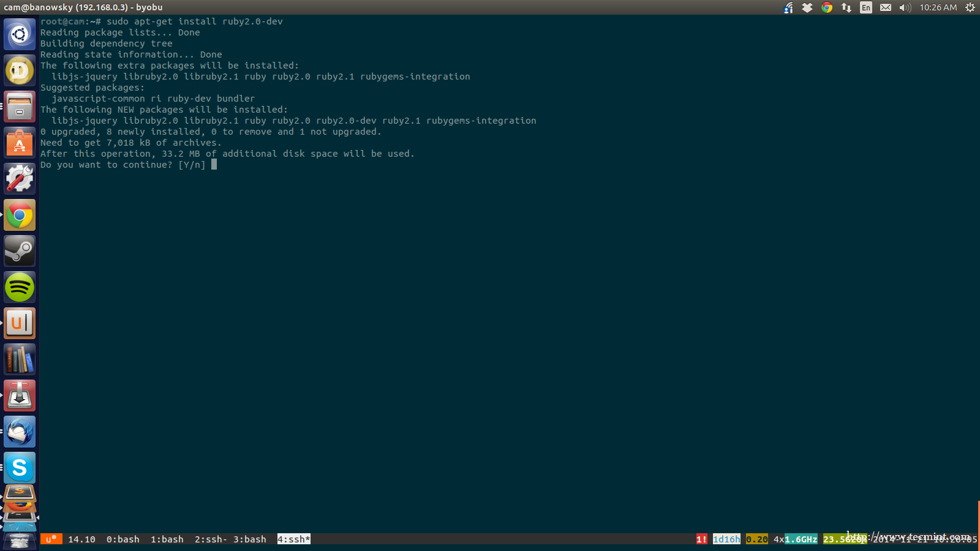The height and width of the screenshot is (551, 980).
Task: Open the Ubuntu One launcher icon
Action: tap(20, 323)
